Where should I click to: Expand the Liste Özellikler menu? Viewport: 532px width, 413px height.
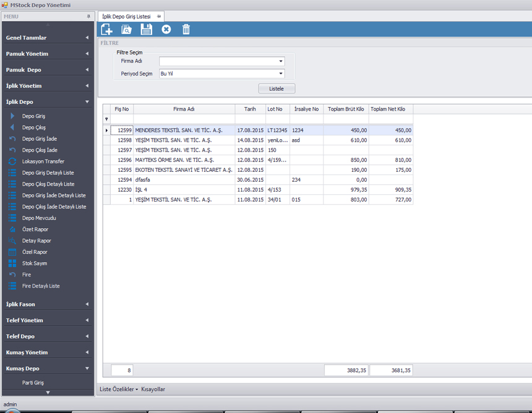point(118,390)
